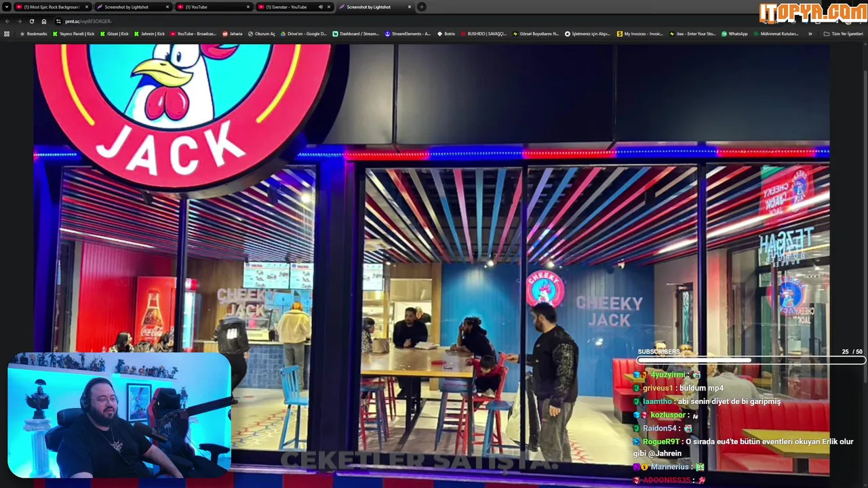Open the Botrix bookmark
Viewport: 868px width, 488px height.
point(446,33)
